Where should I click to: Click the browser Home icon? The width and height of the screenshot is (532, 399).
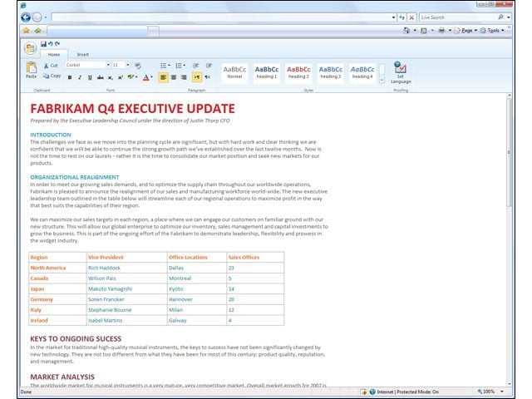pos(406,31)
